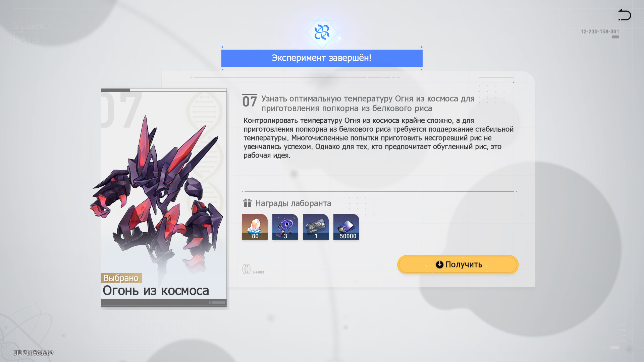Click the card's top progress bar
Viewport: 644px width, 362px height.
pyautogui.click(x=164, y=90)
